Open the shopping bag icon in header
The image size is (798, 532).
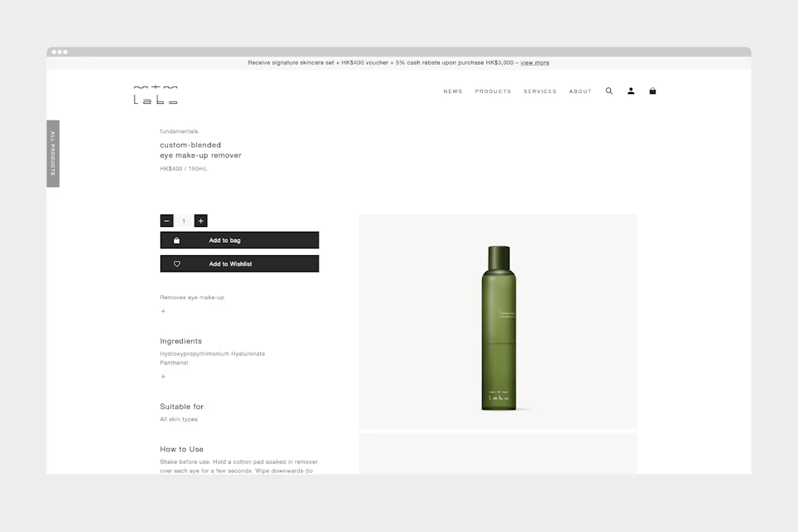click(653, 91)
